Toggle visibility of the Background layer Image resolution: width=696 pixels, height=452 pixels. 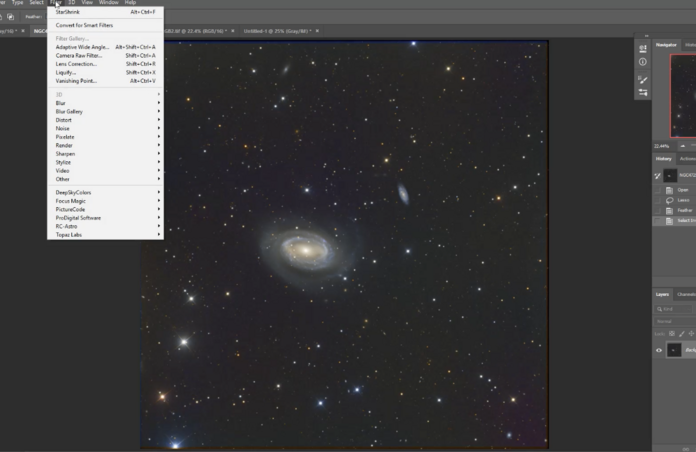pos(659,350)
